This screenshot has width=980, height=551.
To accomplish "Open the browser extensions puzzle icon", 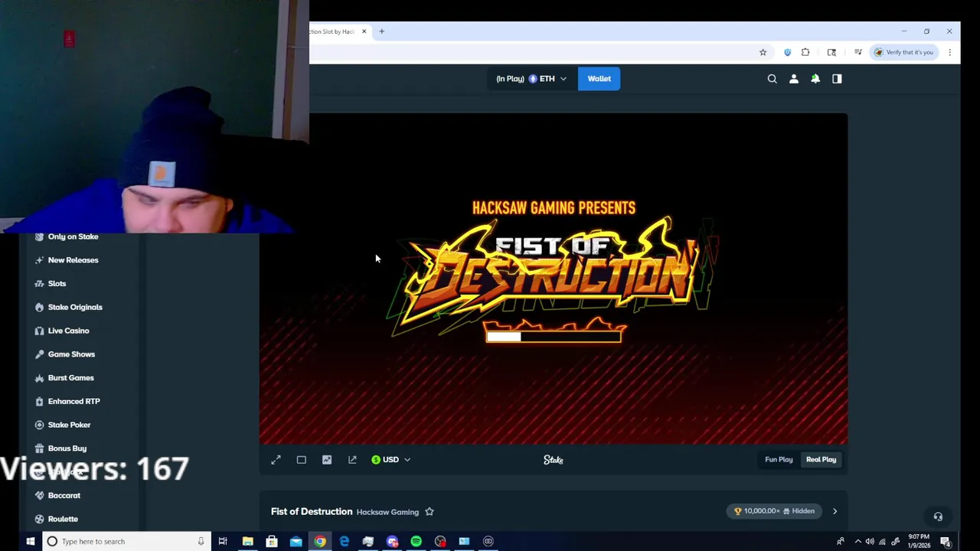I will (805, 52).
